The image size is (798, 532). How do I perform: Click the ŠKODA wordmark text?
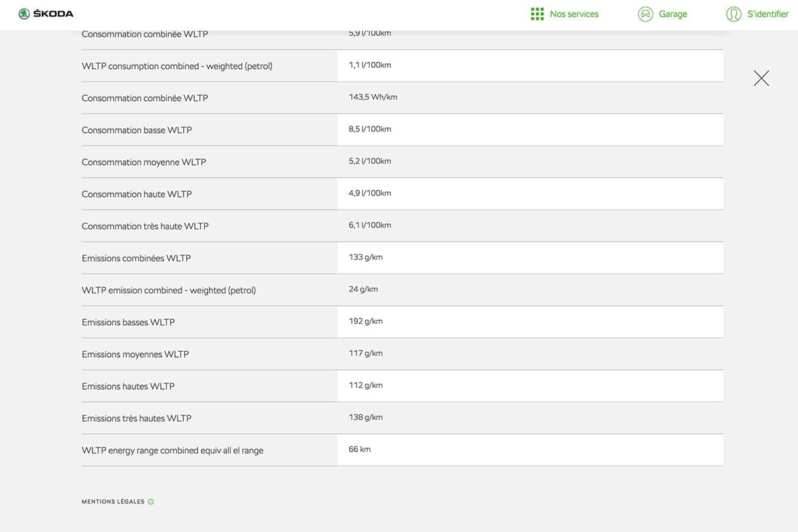tap(53, 14)
